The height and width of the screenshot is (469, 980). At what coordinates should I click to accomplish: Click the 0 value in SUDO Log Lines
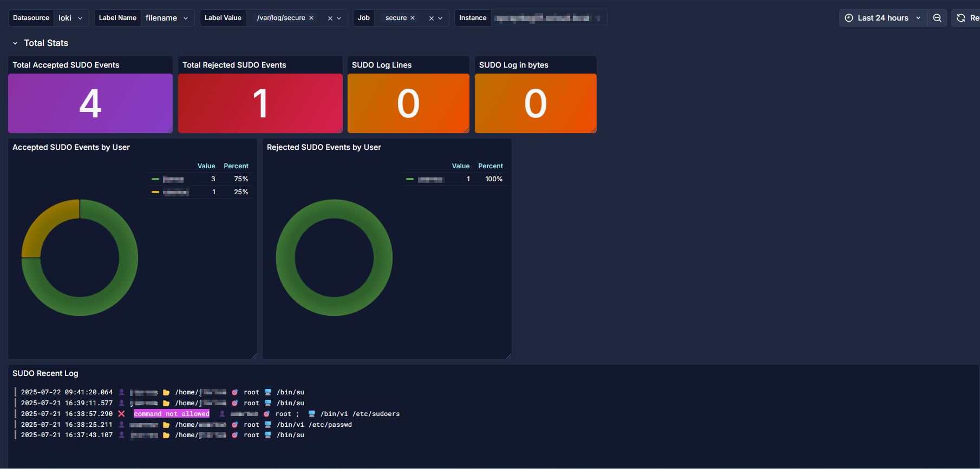click(x=408, y=103)
